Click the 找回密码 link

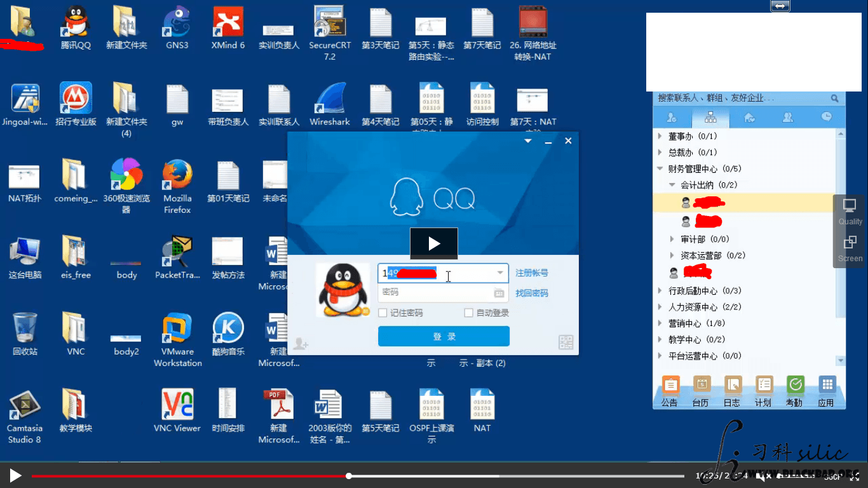[x=531, y=293]
